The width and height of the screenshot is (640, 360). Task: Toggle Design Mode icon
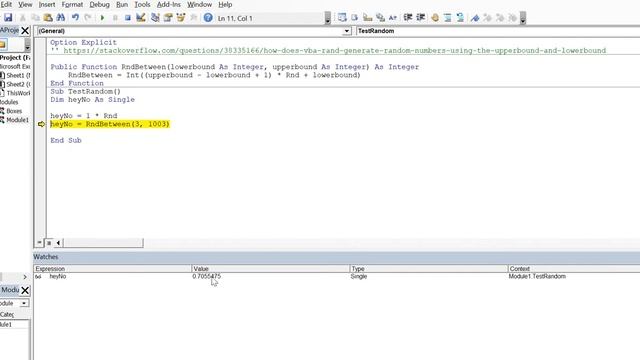(141, 18)
